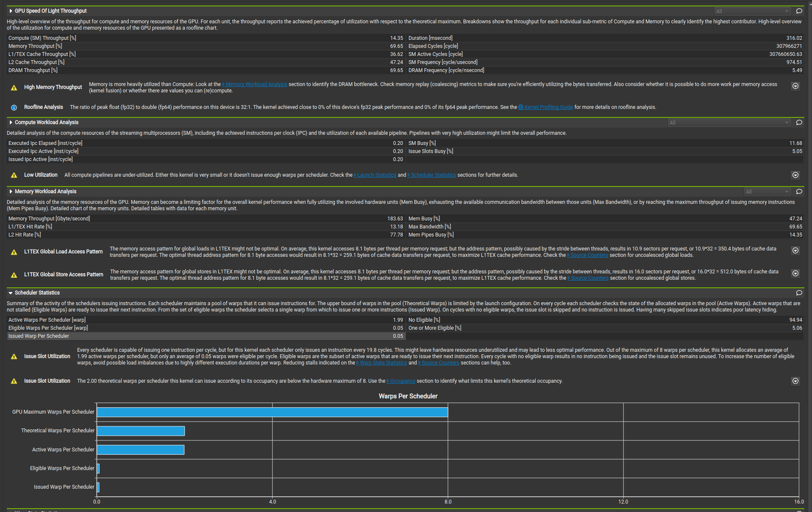Screen dimensions: 812x512
Task: Expand second Issue Slot Utilization rule details
Action: pyautogui.click(x=795, y=381)
